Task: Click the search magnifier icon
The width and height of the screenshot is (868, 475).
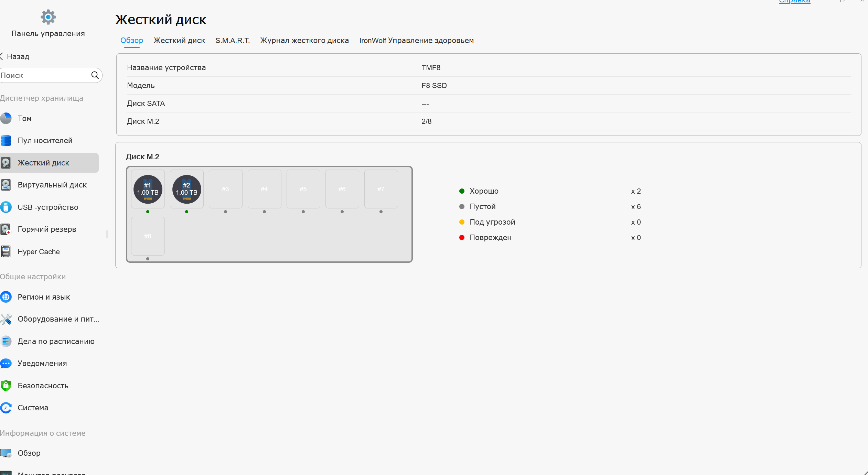Action: point(95,75)
